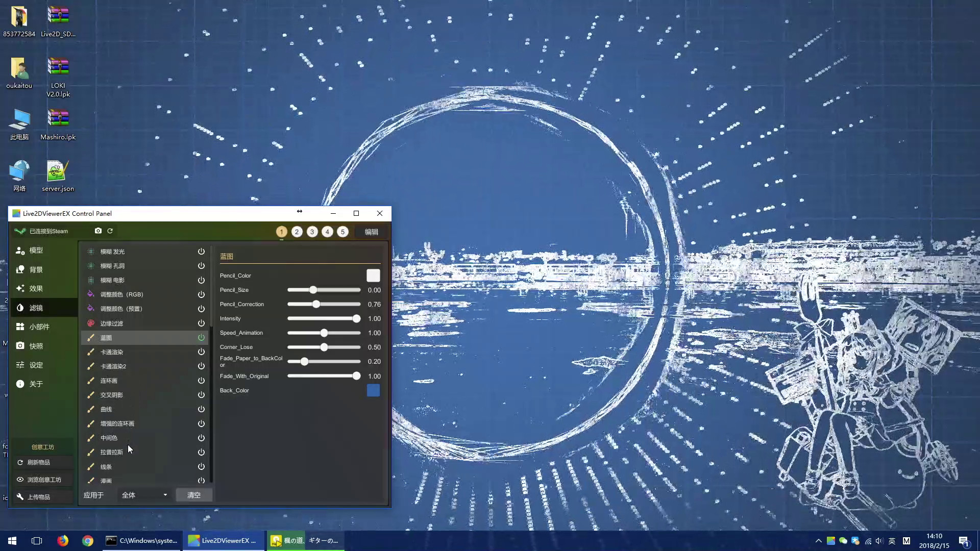The height and width of the screenshot is (551, 980).
Task: Open the Effects (效果) panel
Action: point(36,288)
